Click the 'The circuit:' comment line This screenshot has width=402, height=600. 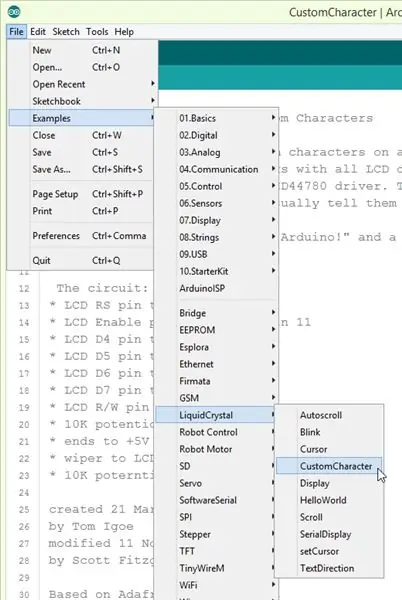(102, 288)
